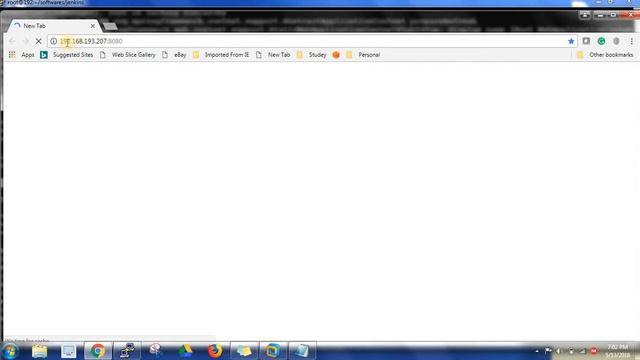Open the Apps bookmarks shortcut

point(22,55)
